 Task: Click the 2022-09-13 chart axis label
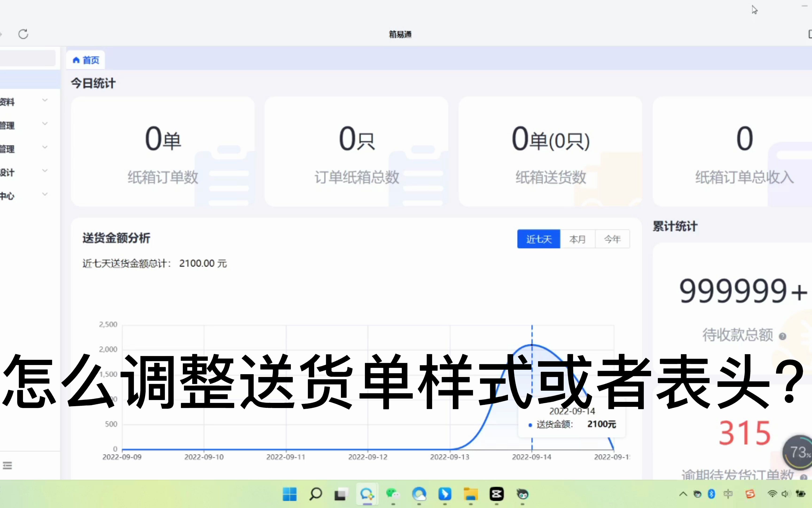click(450, 457)
